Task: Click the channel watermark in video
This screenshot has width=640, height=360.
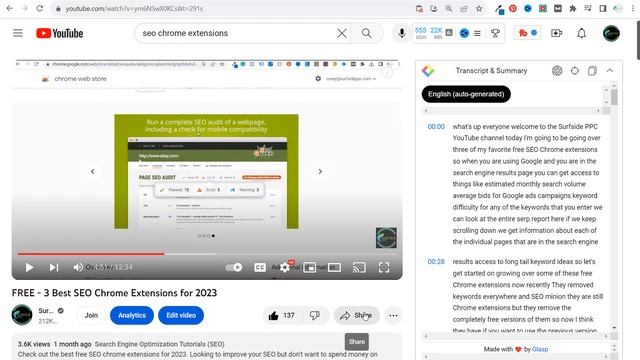Action: coord(386,238)
